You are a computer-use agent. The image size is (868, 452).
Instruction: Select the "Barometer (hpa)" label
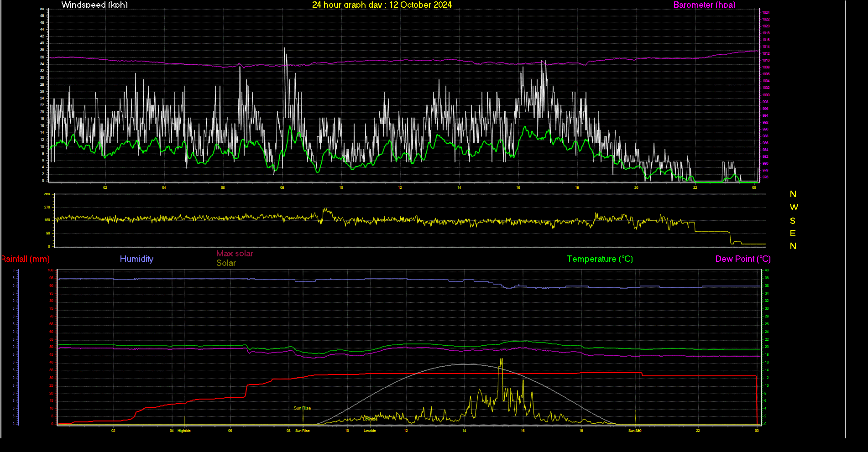pyautogui.click(x=705, y=5)
